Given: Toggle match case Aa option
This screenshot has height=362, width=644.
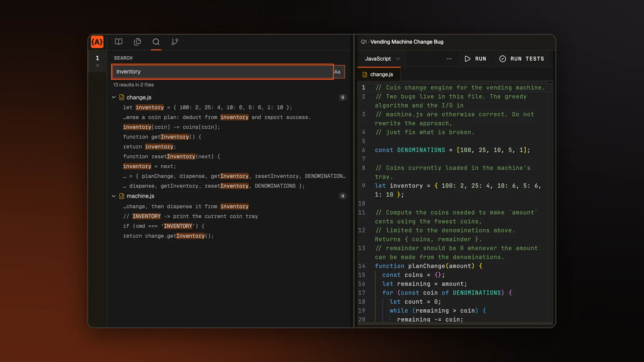Looking at the screenshot, I should [338, 72].
